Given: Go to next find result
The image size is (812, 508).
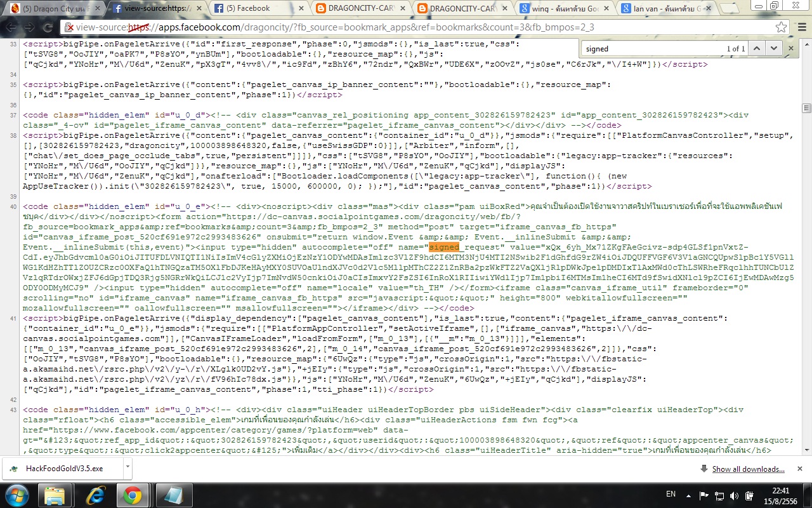Looking at the screenshot, I should click(x=773, y=48).
